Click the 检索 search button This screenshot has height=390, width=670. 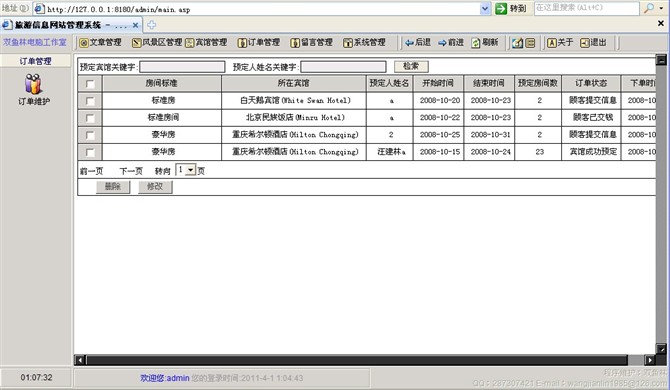pos(411,66)
